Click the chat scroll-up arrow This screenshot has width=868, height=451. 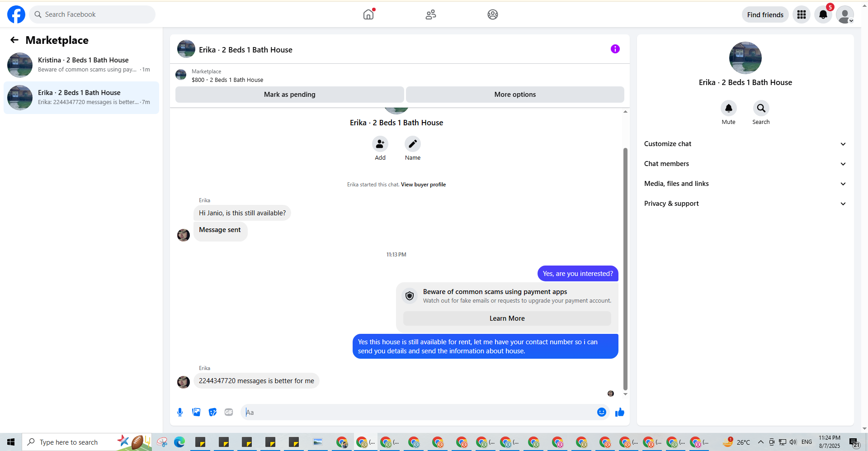(x=626, y=111)
